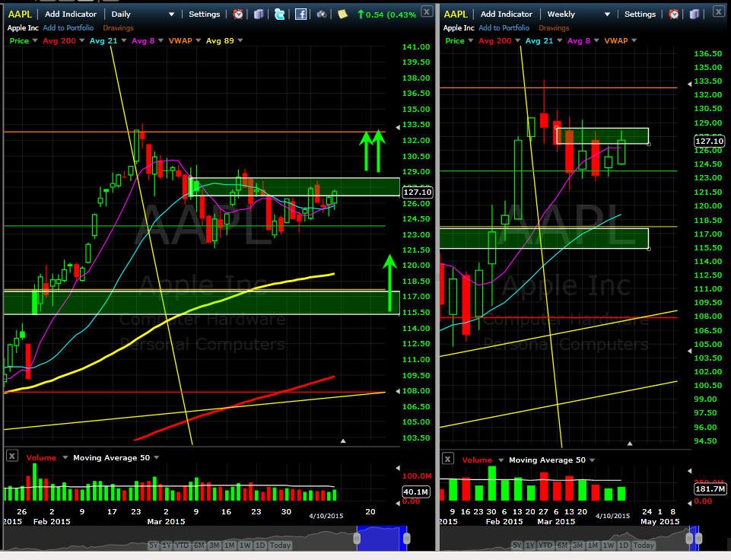Expand Volume options in Daily chart
The height and width of the screenshot is (560, 731).
point(65,457)
